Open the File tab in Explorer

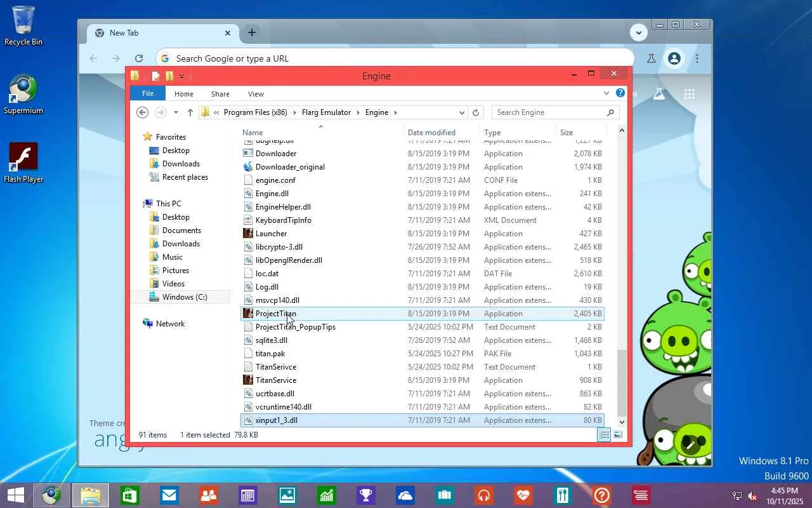(148, 93)
